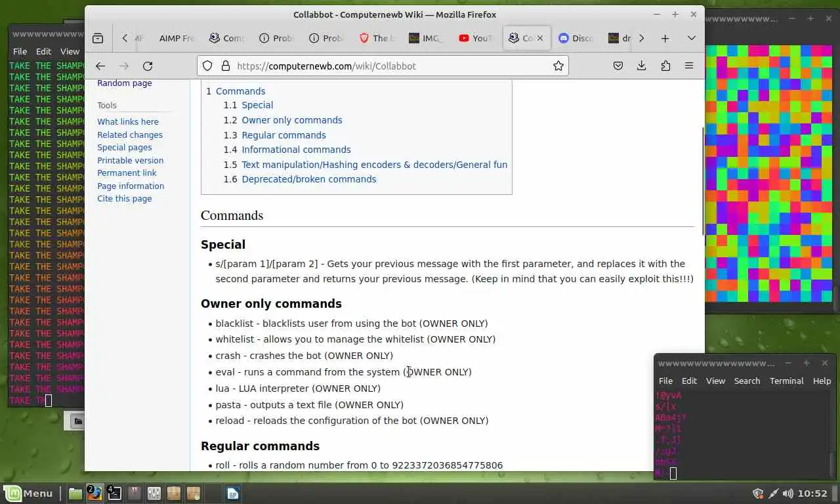Jump to 1.6 Deprecated/broken commands

300,179
